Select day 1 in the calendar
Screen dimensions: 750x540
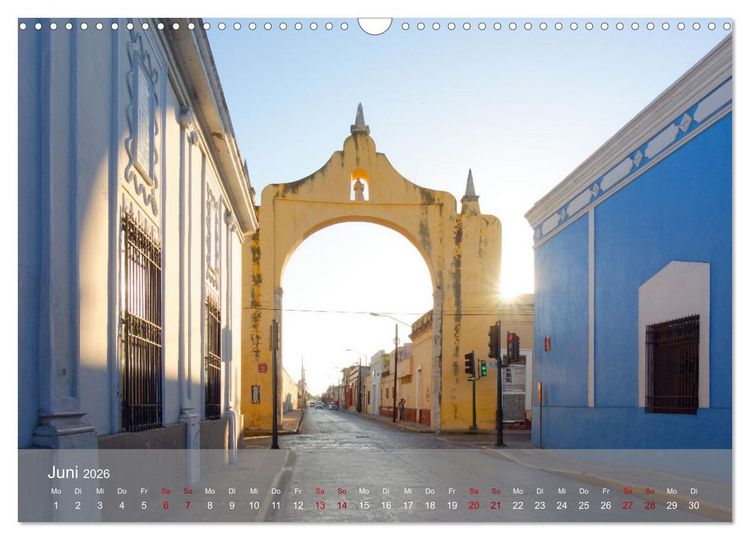click(56, 506)
